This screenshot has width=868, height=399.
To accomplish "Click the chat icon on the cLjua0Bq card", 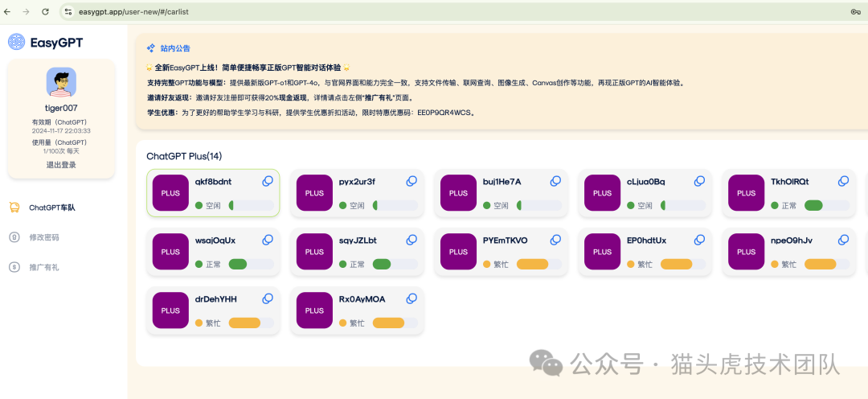I will pyautogui.click(x=699, y=181).
